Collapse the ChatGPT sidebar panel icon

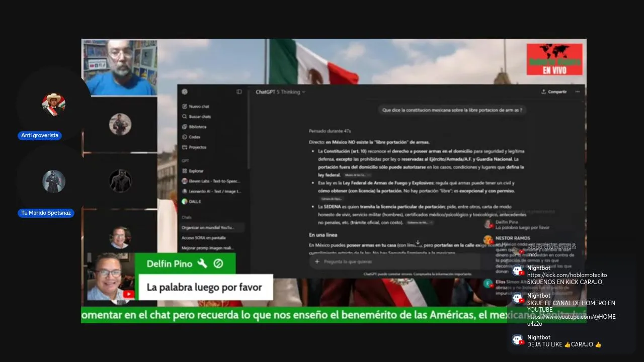click(239, 92)
